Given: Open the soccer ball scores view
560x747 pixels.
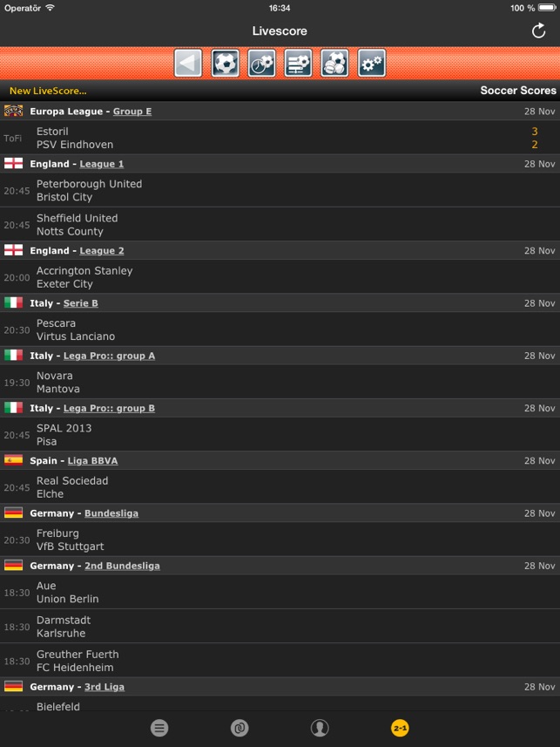Looking at the screenshot, I should (226, 63).
